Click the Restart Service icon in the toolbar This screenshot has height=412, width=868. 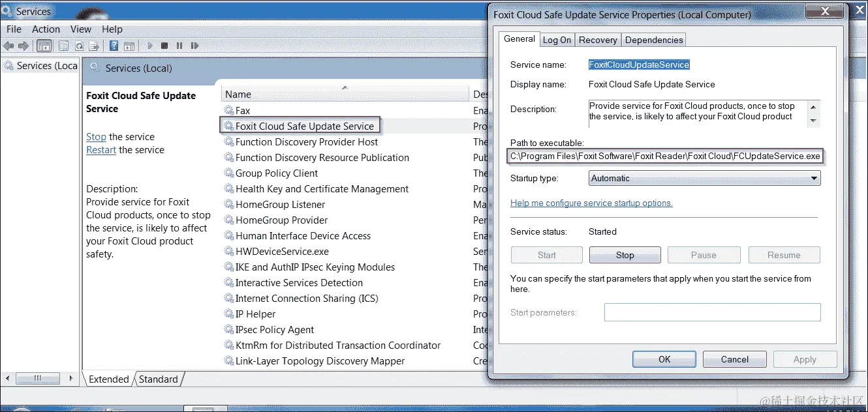[194, 46]
